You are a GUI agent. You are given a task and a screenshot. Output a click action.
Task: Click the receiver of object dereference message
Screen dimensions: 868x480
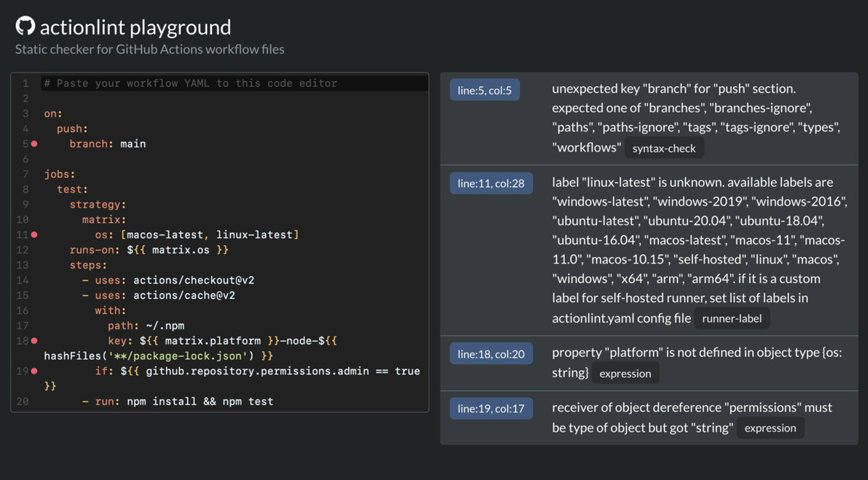click(x=692, y=418)
